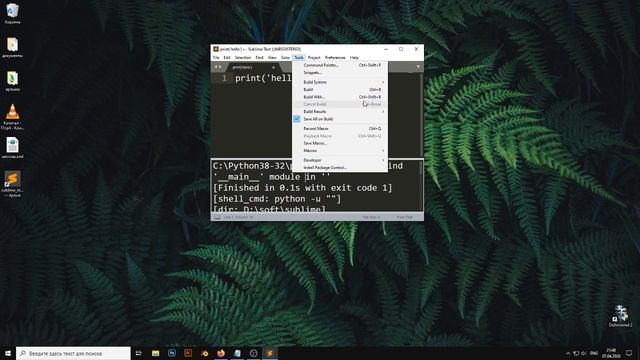Go to previous tab with left arrow
Viewport: 640px width, 360px height.
[216, 67]
